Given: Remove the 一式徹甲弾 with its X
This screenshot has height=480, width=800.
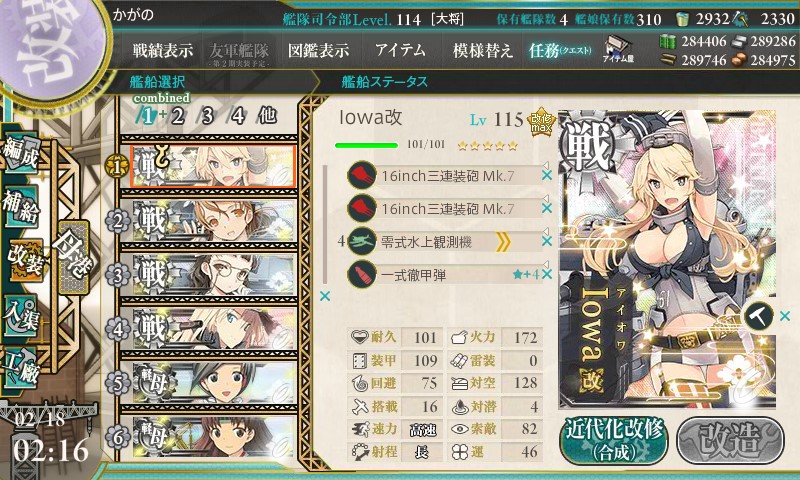Looking at the screenshot, I should [547, 274].
